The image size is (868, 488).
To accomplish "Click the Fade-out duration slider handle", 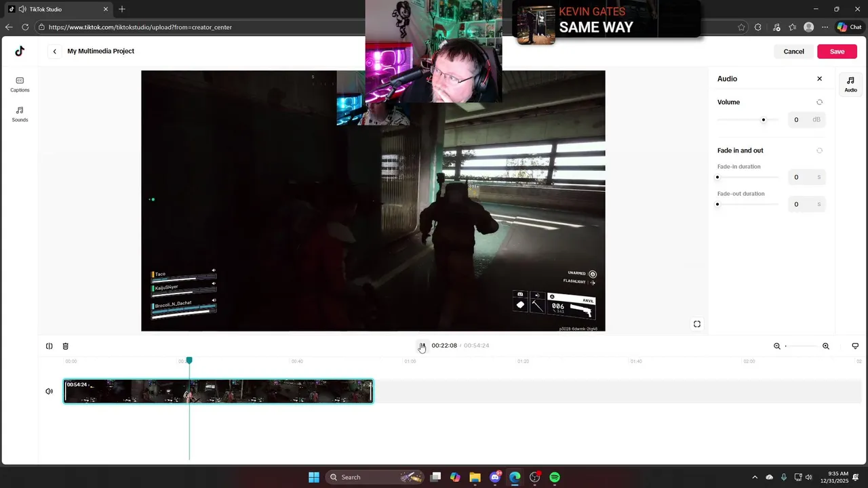I will (x=717, y=205).
